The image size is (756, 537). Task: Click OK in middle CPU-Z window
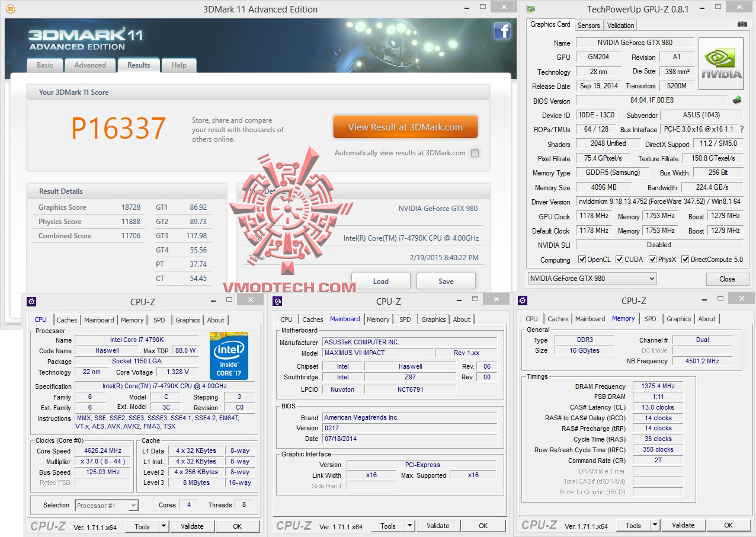pos(483,526)
